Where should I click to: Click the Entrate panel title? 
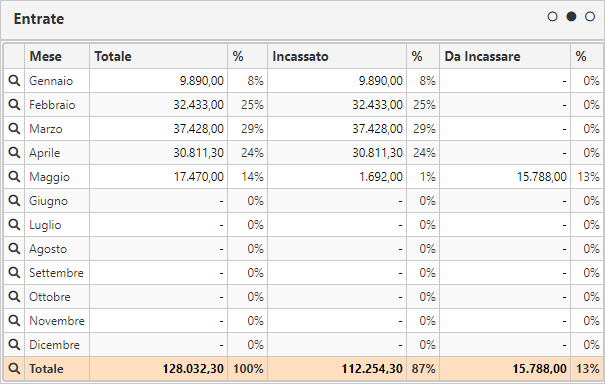click(x=39, y=19)
